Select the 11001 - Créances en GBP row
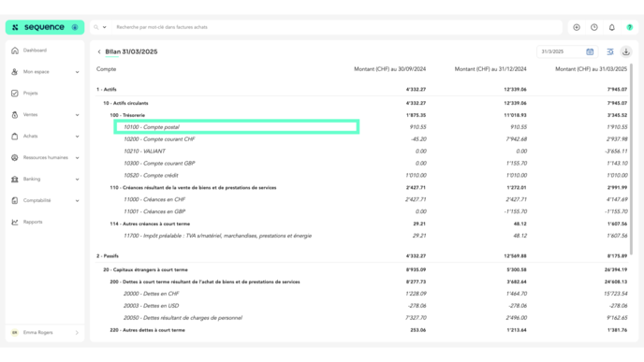Viewport: 644px width, 362px height. (x=362, y=211)
